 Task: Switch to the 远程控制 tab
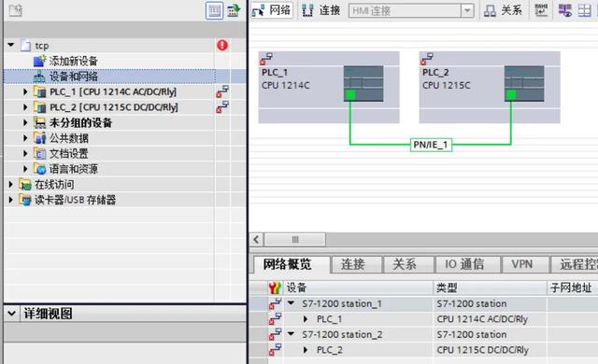pos(576,264)
